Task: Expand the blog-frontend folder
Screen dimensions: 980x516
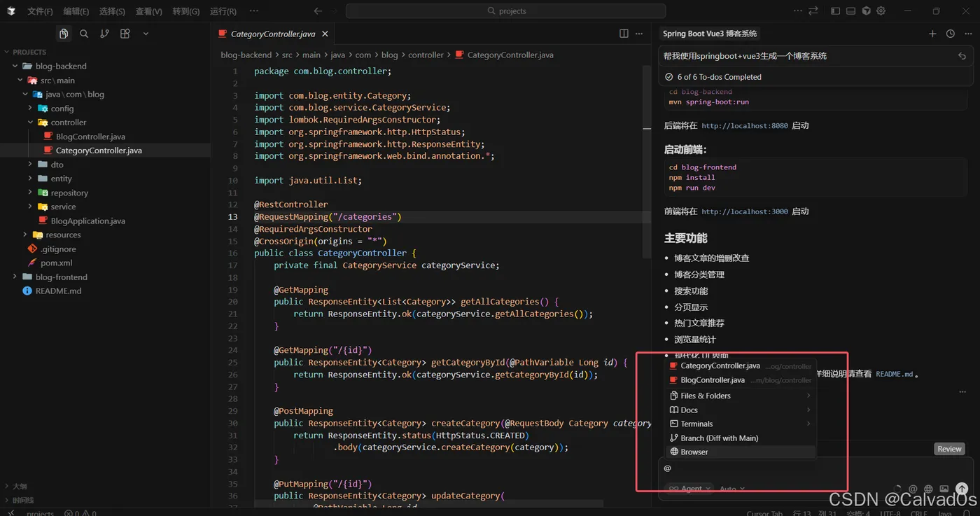Action: pos(62,277)
